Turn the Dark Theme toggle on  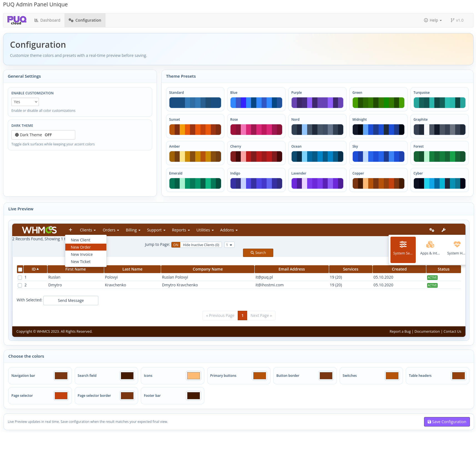(43, 135)
